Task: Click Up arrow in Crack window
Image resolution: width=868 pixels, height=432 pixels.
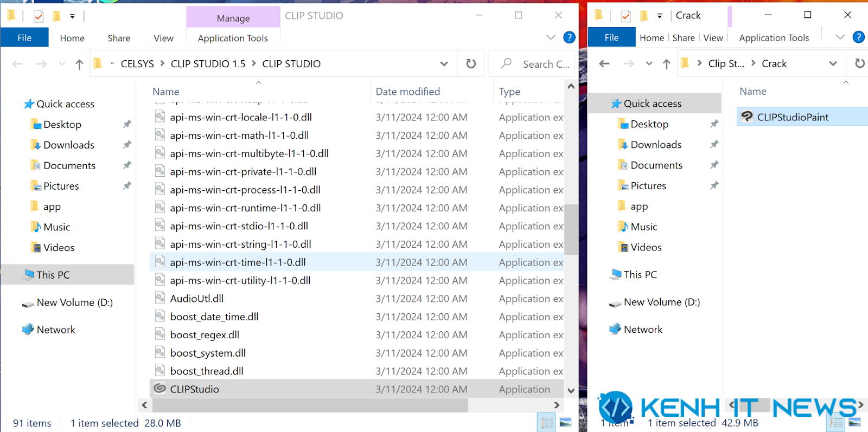Action: pyautogui.click(x=666, y=64)
